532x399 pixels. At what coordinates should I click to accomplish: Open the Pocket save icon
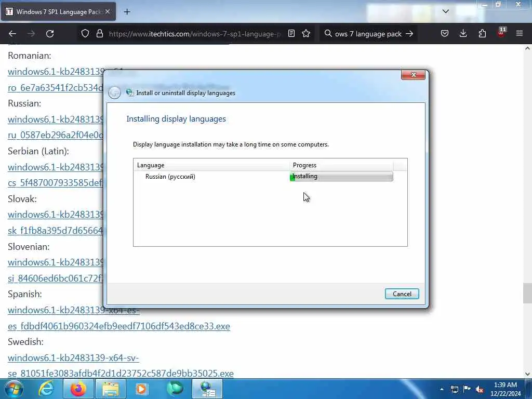(x=445, y=34)
